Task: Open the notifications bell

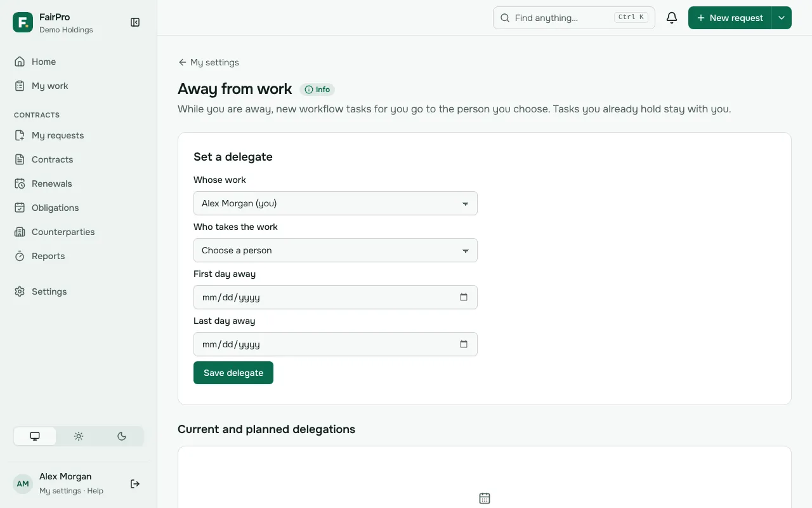Action: [x=672, y=18]
